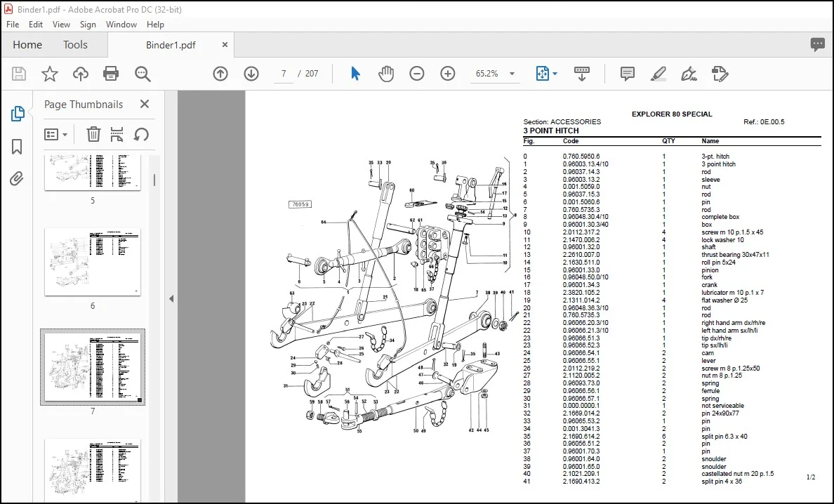Click the stamp/redact tool icon

tap(720, 74)
